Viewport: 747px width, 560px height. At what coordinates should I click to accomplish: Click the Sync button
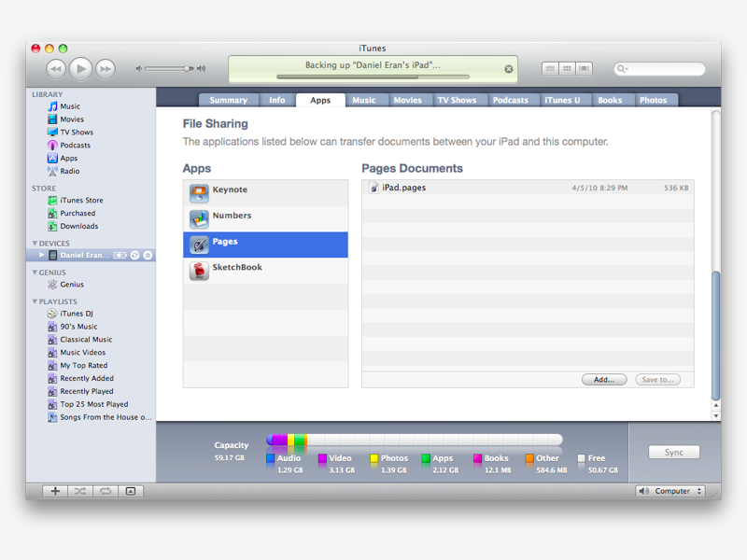tap(673, 452)
